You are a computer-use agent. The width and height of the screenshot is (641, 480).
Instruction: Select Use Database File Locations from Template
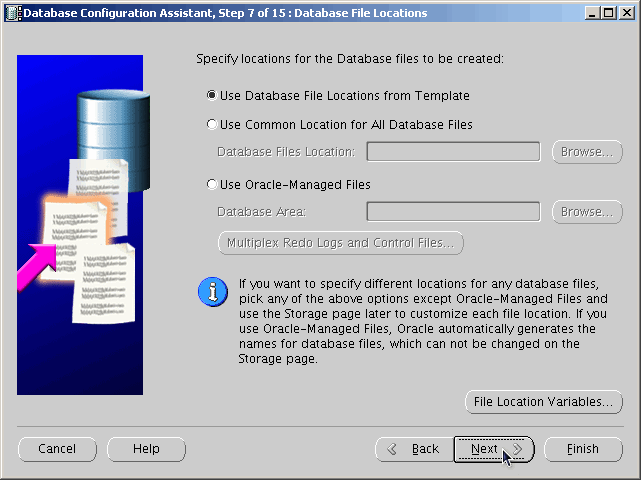coord(211,96)
